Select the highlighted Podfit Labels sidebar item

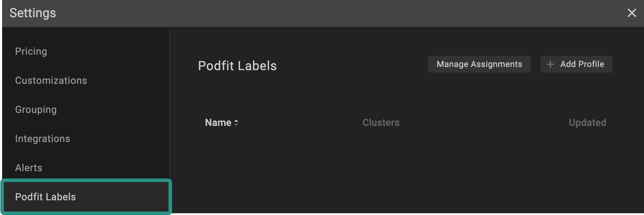tap(46, 197)
